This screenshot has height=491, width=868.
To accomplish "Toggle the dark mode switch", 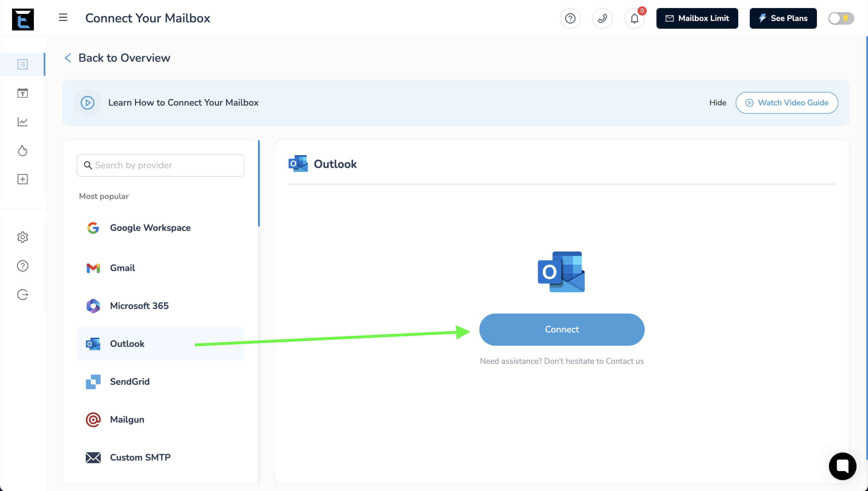I will [841, 18].
